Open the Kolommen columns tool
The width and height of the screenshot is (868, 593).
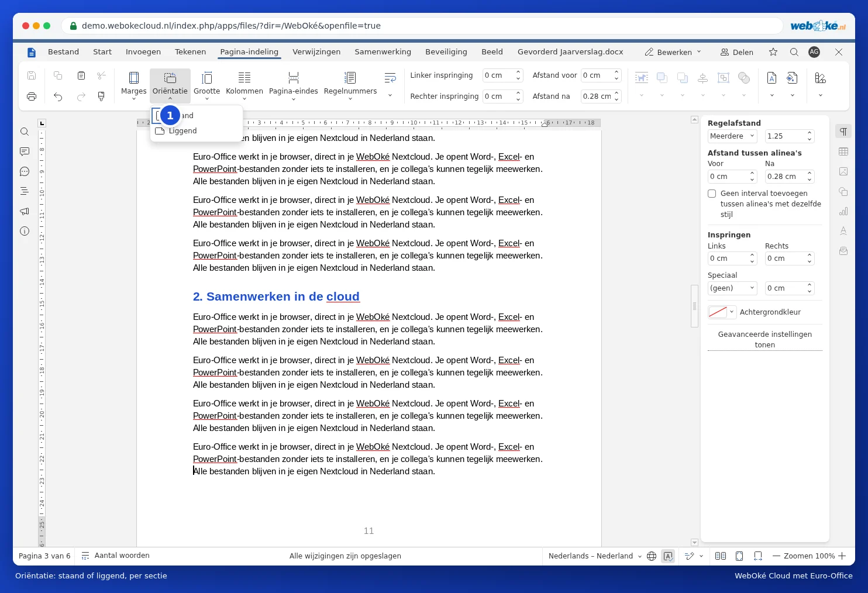pos(244,85)
